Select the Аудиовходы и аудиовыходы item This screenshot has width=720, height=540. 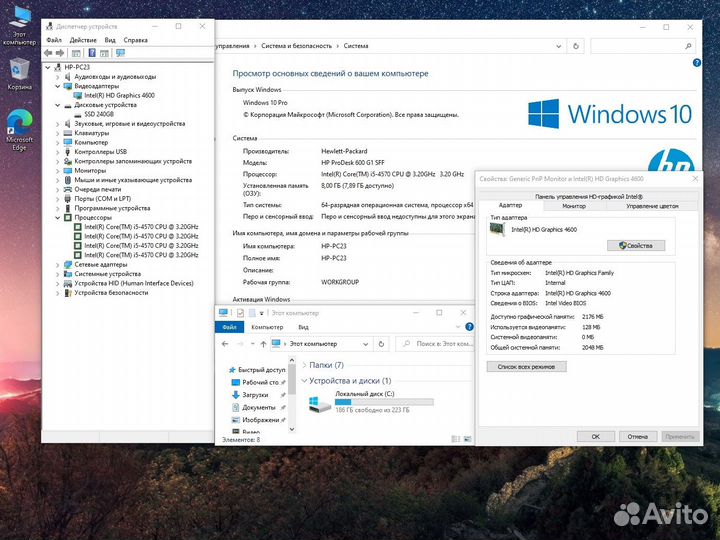pyautogui.click(x=115, y=77)
